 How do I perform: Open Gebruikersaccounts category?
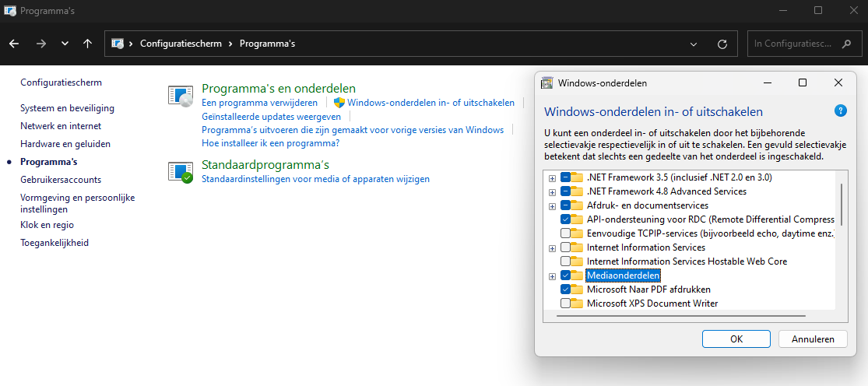pos(61,180)
